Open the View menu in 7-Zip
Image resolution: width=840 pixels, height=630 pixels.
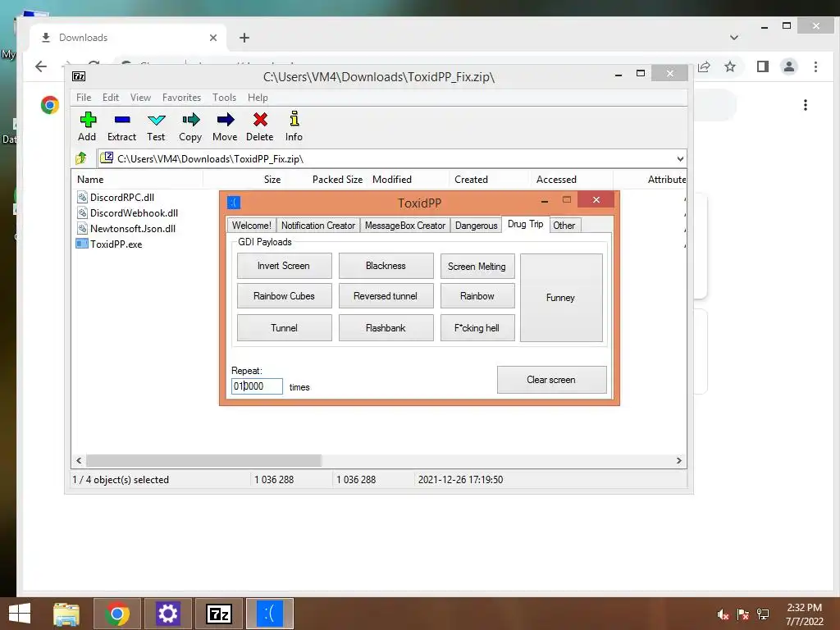point(140,97)
